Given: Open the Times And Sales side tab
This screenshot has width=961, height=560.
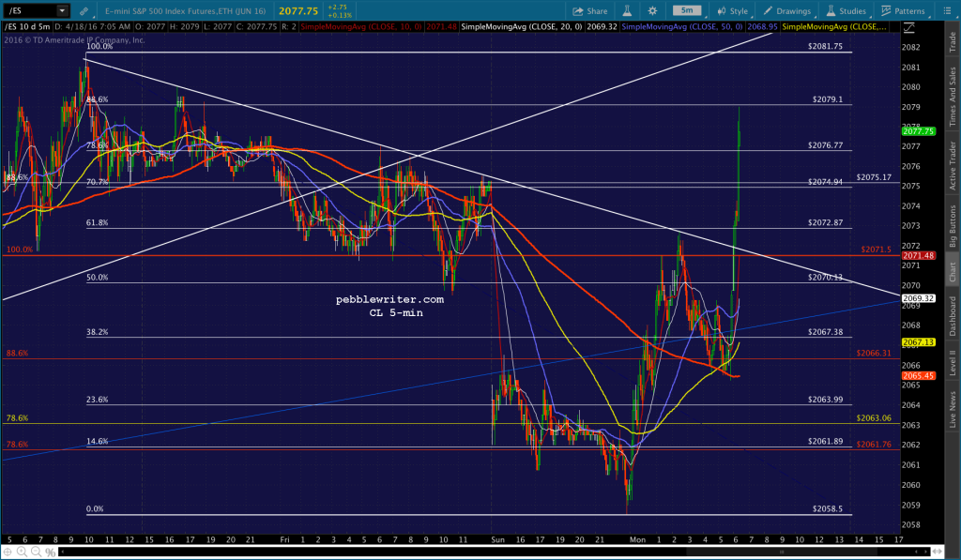Looking at the screenshot, I should pos(953,97).
